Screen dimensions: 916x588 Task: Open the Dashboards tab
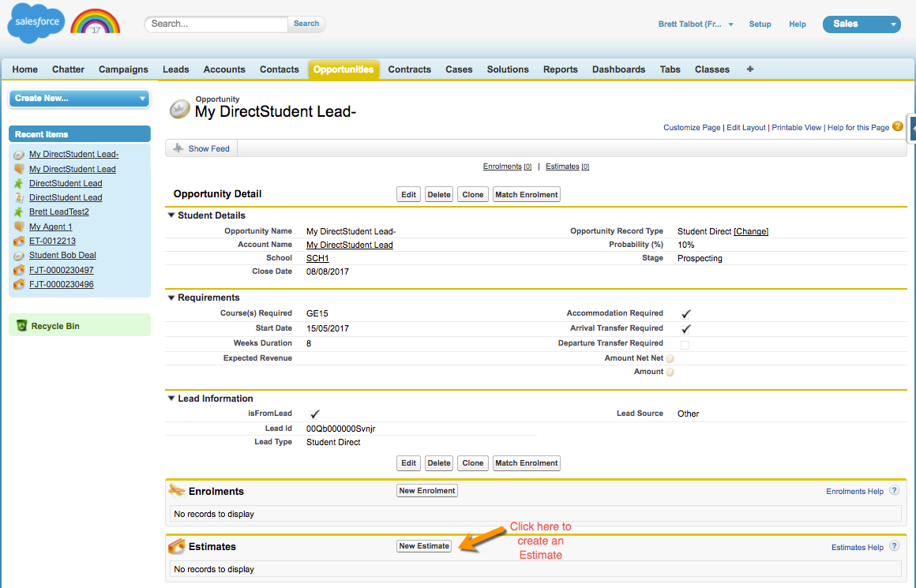(618, 69)
